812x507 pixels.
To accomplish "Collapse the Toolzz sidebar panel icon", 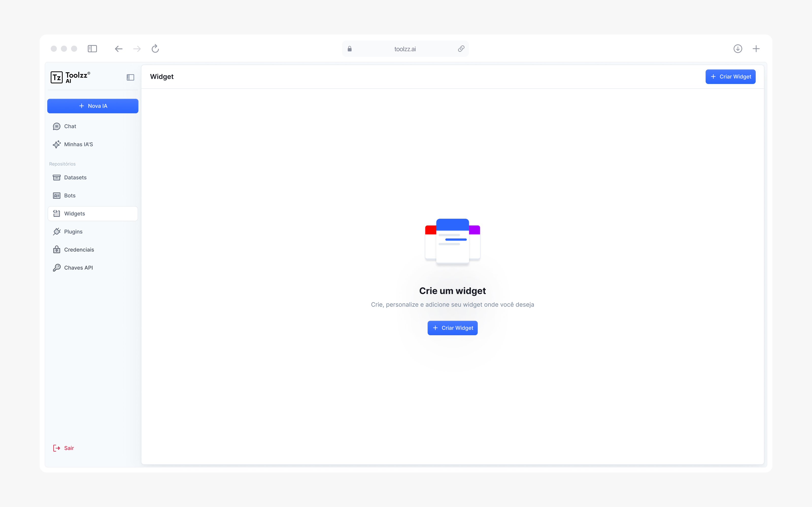I will pos(130,78).
